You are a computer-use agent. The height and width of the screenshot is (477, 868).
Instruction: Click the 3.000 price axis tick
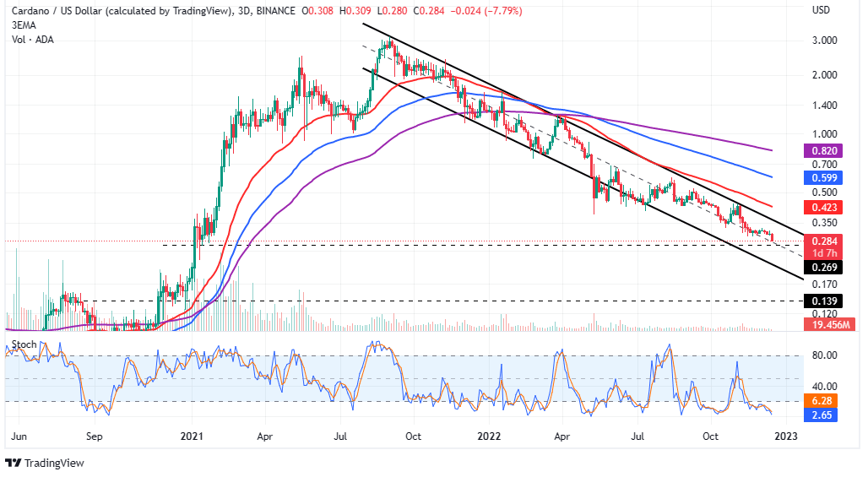(x=824, y=41)
